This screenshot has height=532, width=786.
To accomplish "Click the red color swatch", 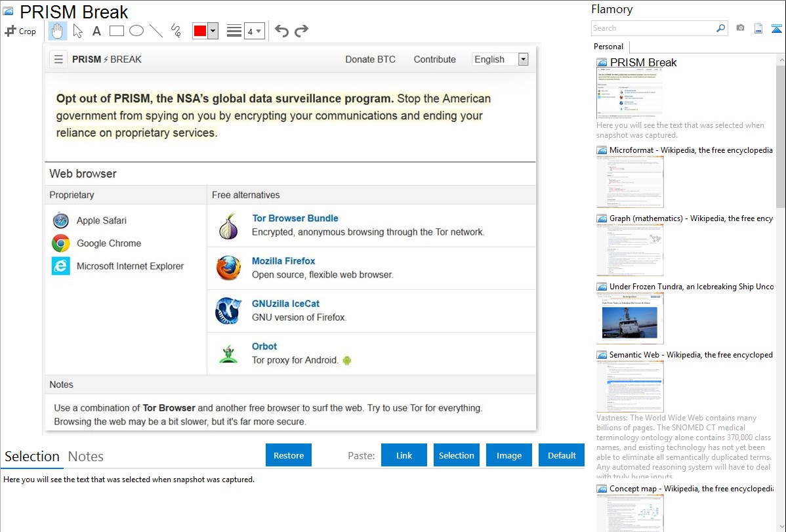I will [x=200, y=31].
